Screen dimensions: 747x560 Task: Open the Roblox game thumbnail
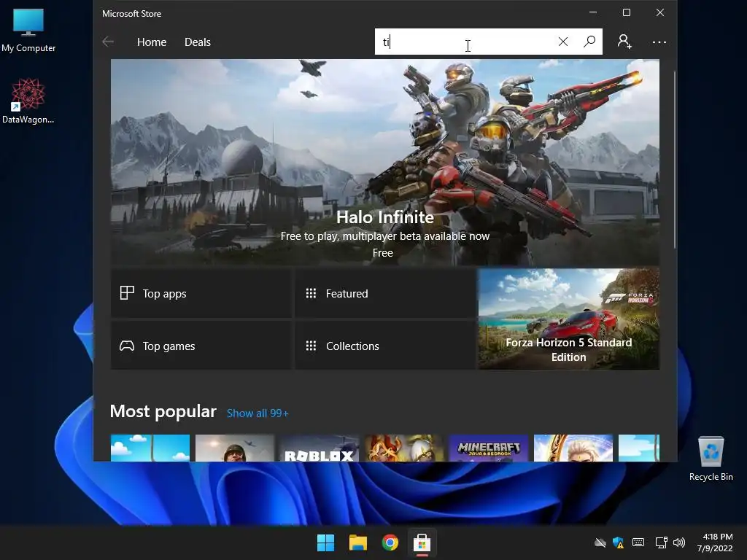click(x=320, y=448)
